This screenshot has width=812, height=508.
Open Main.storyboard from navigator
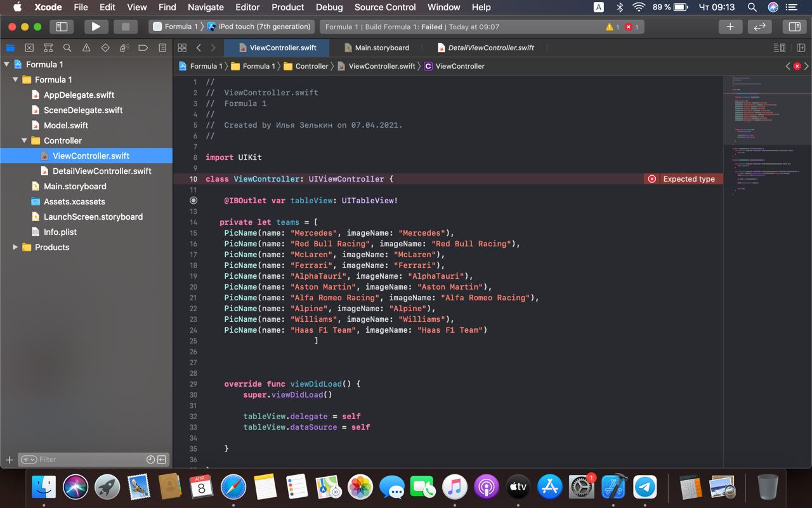[x=75, y=186]
